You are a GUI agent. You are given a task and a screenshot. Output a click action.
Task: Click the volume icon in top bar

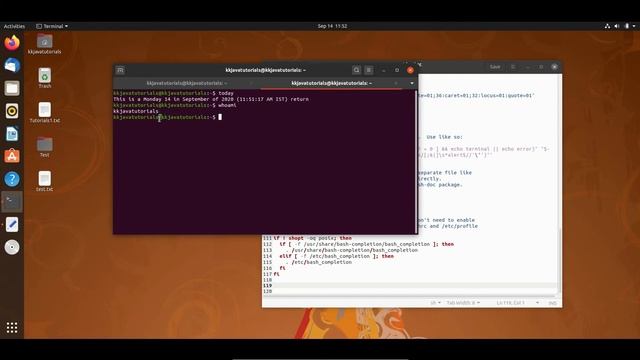[x=617, y=26]
